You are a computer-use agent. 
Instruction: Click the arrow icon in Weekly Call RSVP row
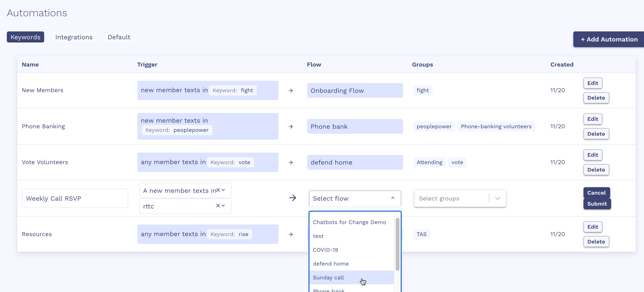click(293, 198)
